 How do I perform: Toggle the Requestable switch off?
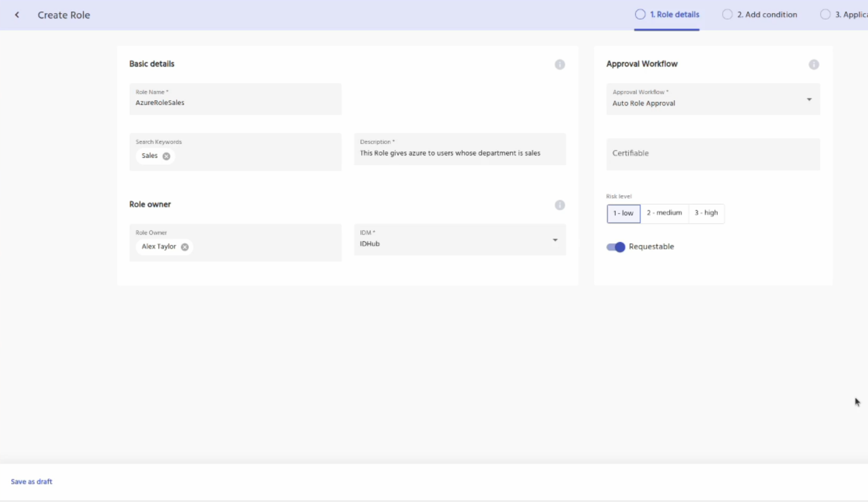pyautogui.click(x=616, y=247)
